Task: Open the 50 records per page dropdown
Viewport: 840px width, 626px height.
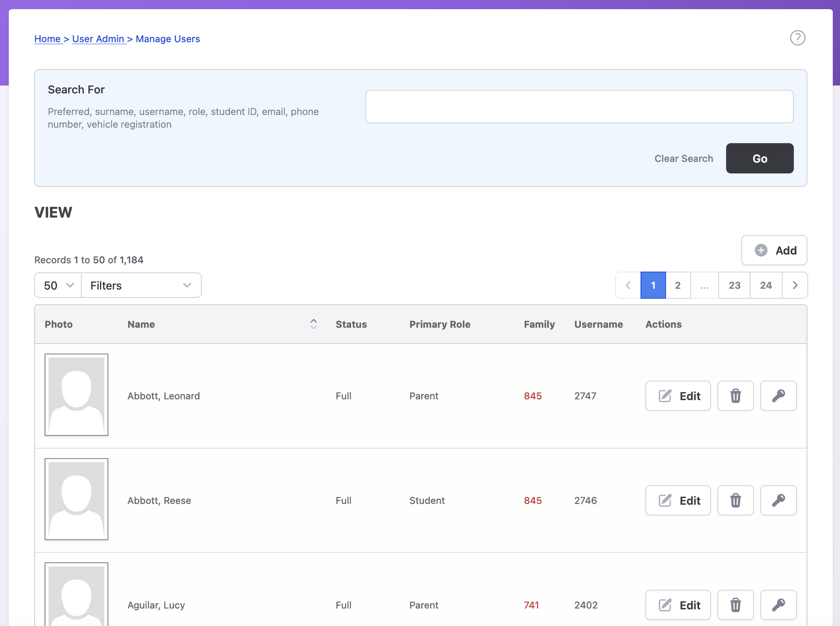Action: (x=58, y=285)
